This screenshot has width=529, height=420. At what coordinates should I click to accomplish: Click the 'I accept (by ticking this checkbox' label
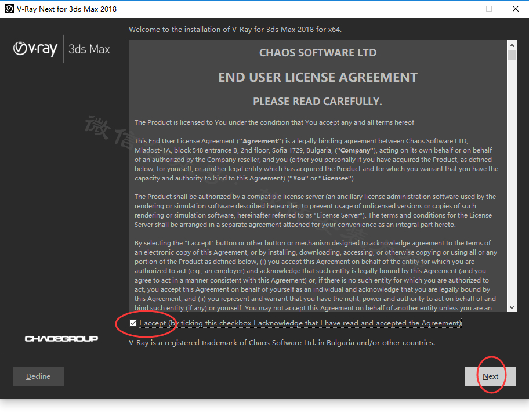300,323
